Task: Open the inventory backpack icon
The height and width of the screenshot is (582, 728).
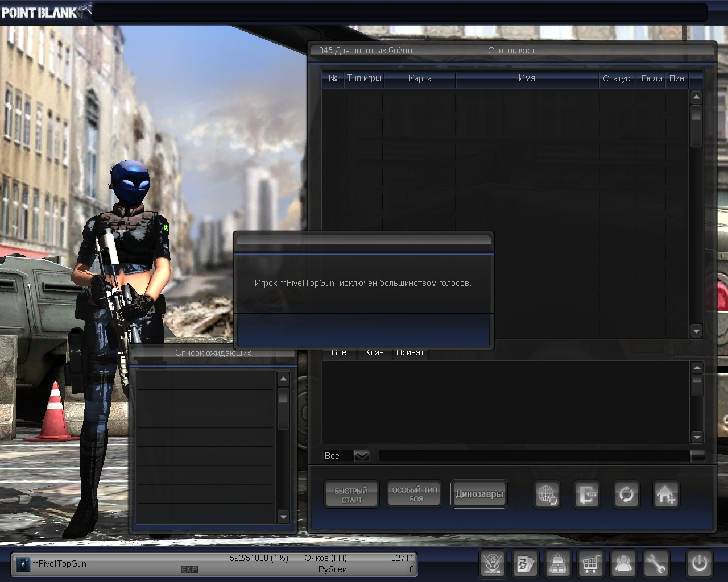Action: tap(558, 564)
